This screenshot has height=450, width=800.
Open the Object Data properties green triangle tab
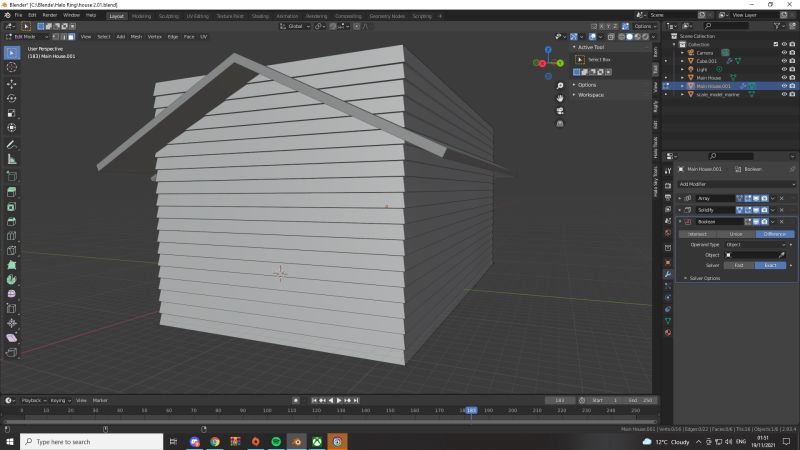(x=668, y=321)
